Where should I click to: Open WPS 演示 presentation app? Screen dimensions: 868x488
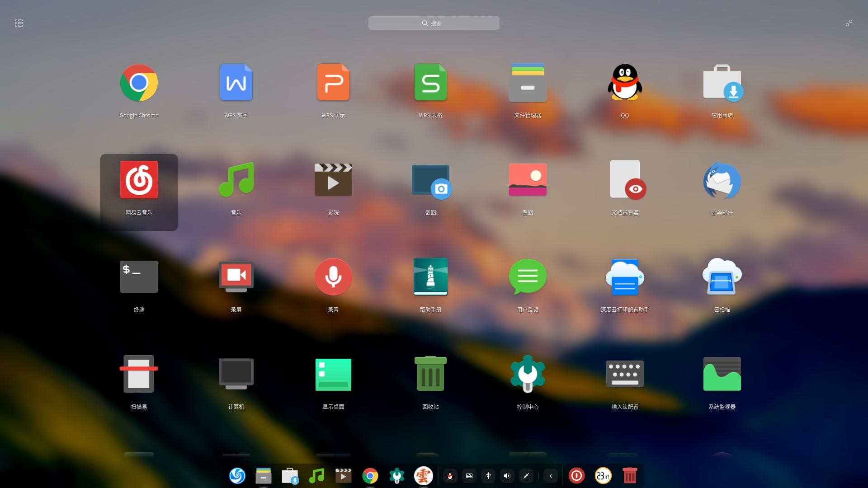click(x=333, y=83)
